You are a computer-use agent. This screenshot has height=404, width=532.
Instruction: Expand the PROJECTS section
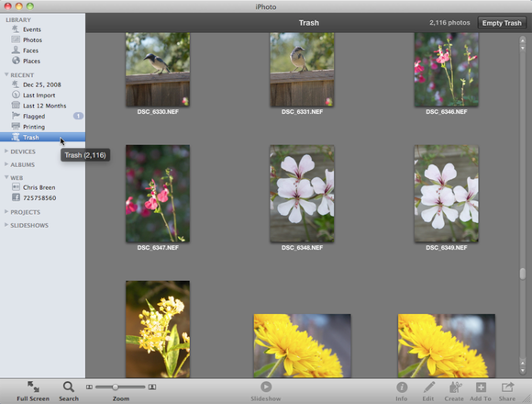pyautogui.click(x=6, y=211)
